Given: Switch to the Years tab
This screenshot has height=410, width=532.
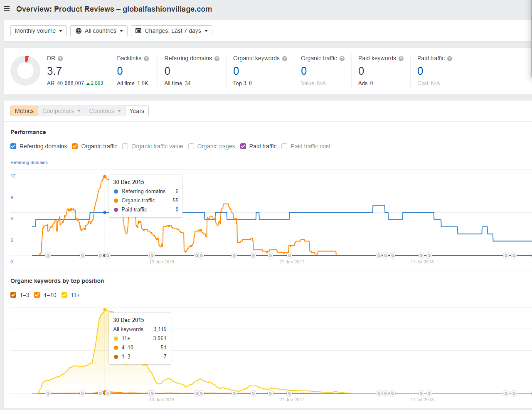Looking at the screenshot, I should [137, 111].
